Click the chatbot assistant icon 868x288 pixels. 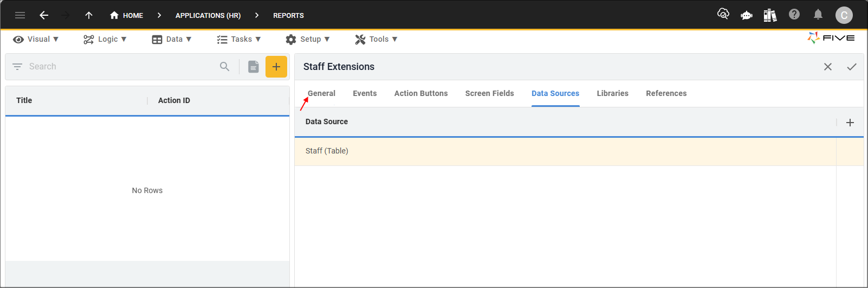(746, 15)
